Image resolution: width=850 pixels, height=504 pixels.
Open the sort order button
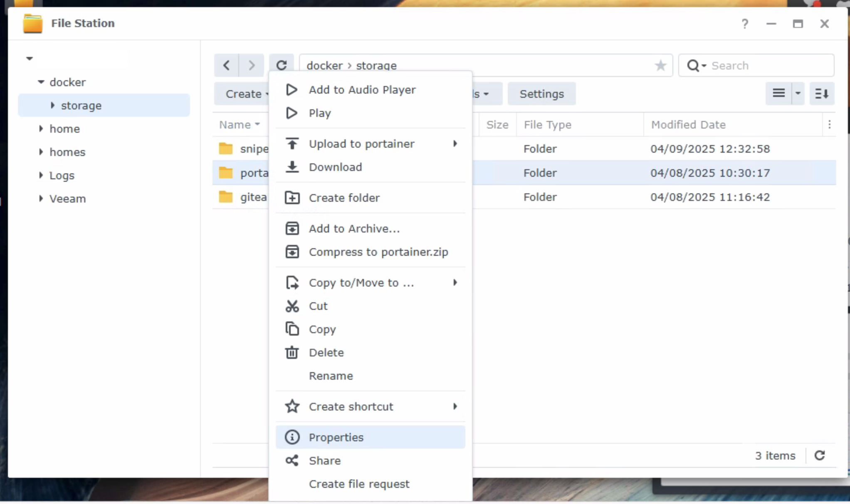822,94
